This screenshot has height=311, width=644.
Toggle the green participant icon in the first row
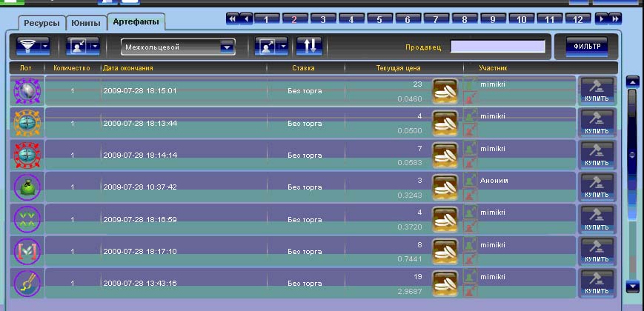(470, 84)
